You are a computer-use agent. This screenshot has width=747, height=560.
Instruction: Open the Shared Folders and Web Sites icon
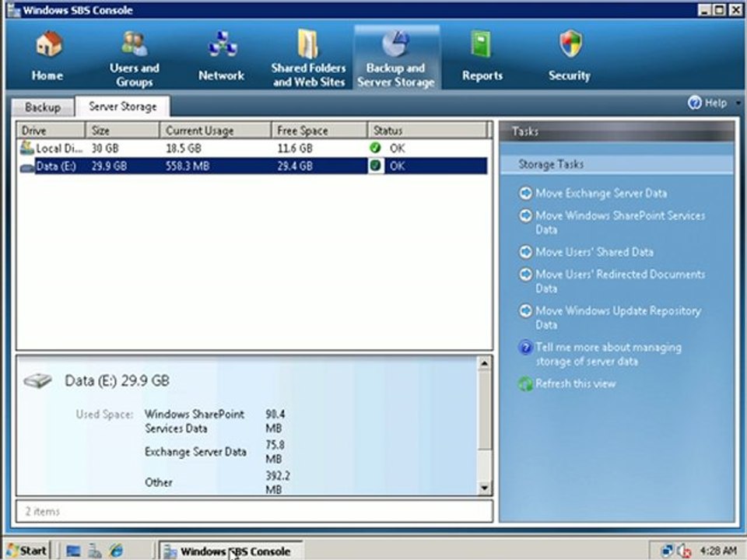tap(308, 44)
